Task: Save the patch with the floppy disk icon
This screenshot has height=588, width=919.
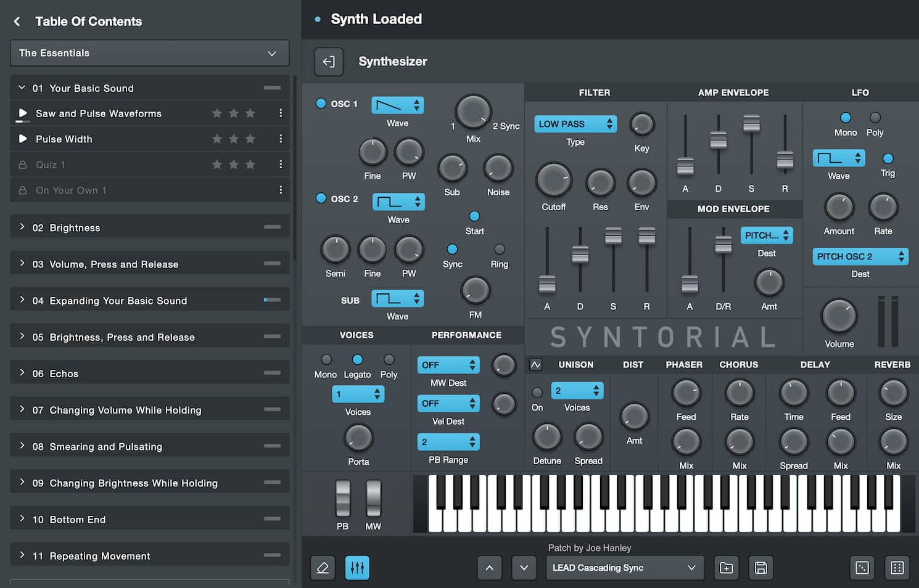Action: (x=760, y=568)
